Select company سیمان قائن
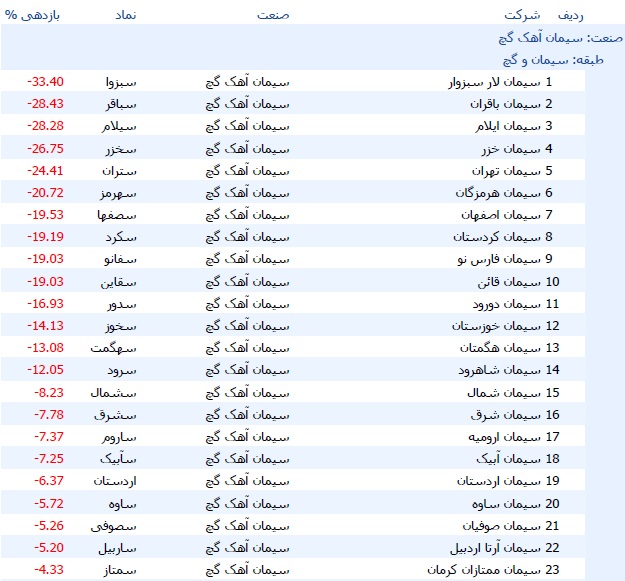Viewport: 625px width, 581px height. pyautogui.click(x=509, y=282)
